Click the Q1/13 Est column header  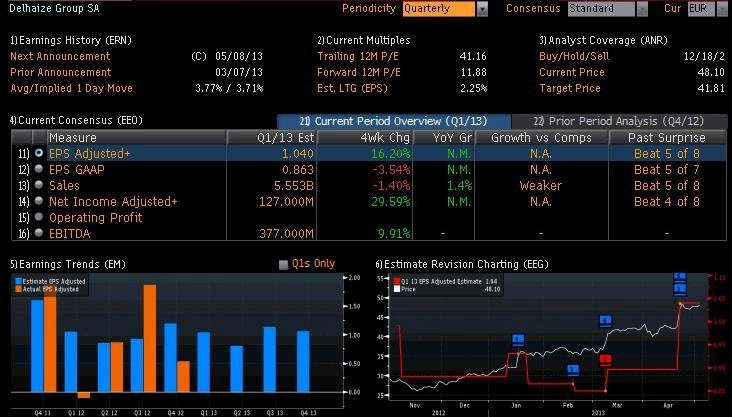click(271, 138)
